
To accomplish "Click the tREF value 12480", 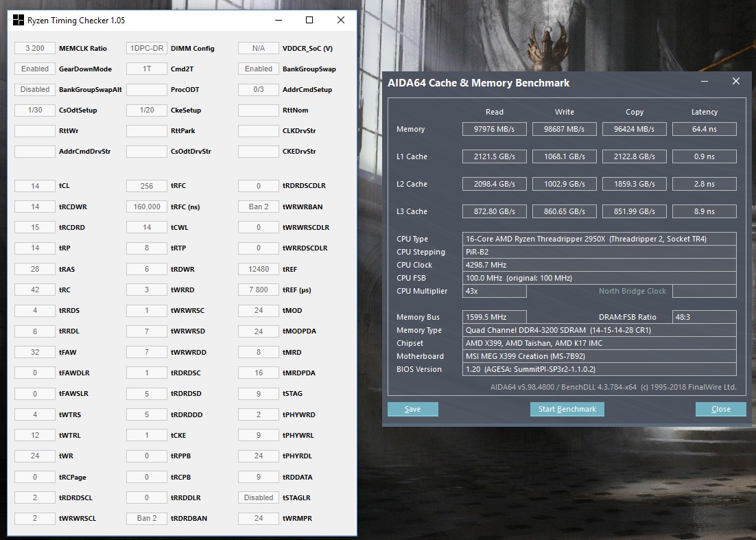I will tap(259, 269).
